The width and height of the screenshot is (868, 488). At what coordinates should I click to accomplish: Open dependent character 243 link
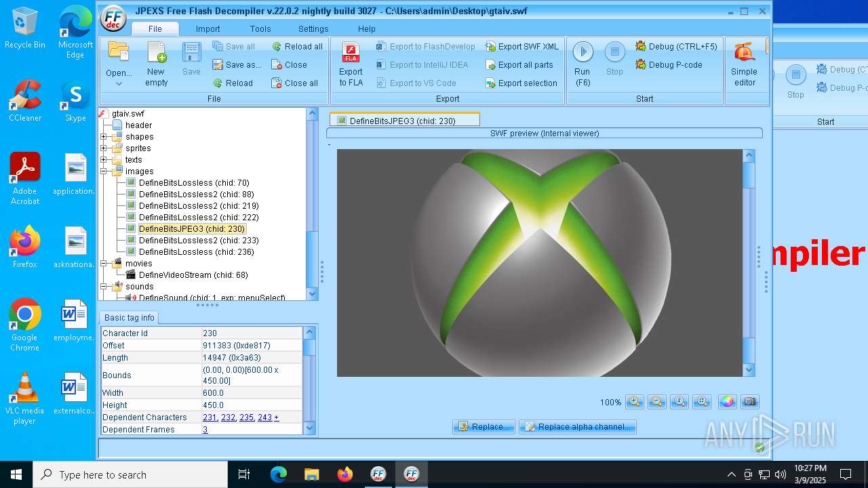pos(264,418)
